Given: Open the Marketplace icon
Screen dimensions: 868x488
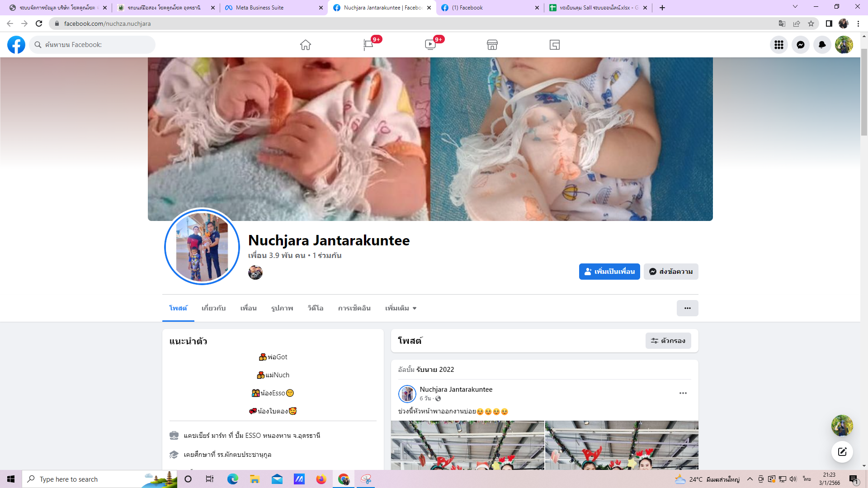Looking at the screenshot, I should pos(492,45).
